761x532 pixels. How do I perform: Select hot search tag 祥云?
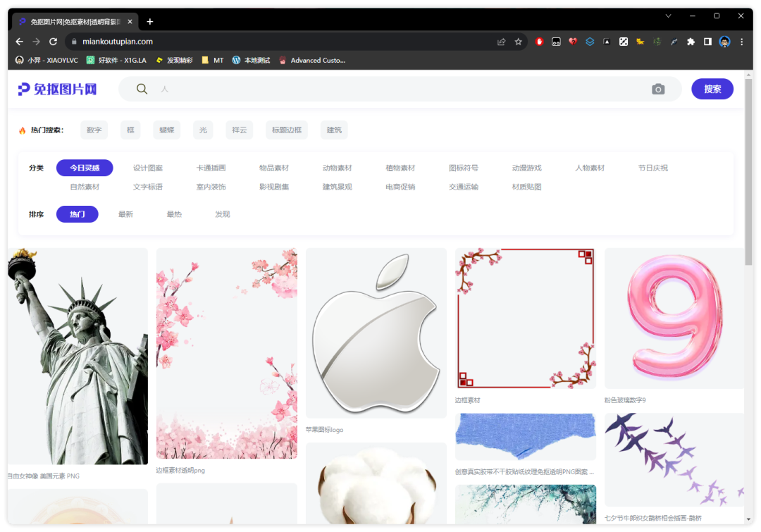click(x=240, y=130)
